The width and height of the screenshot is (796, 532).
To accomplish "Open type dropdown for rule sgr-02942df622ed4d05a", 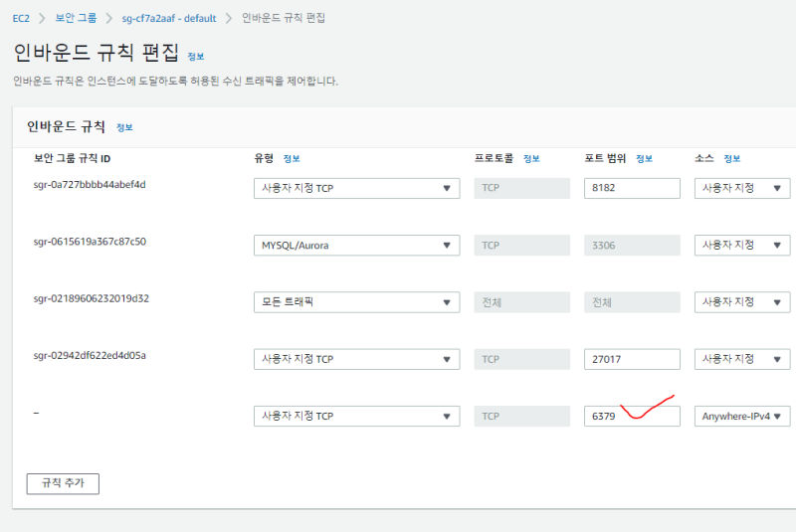I will (x=356, y=359).
